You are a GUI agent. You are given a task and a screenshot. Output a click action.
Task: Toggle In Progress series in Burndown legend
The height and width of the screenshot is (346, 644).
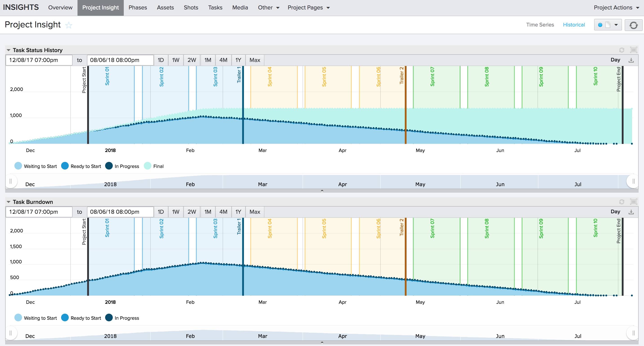coord(122,318)
